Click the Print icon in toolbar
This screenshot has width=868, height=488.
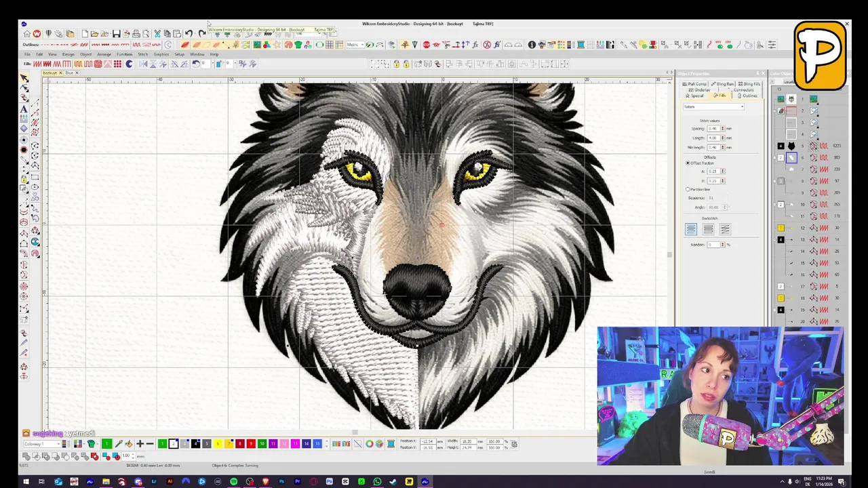[136, 34]
